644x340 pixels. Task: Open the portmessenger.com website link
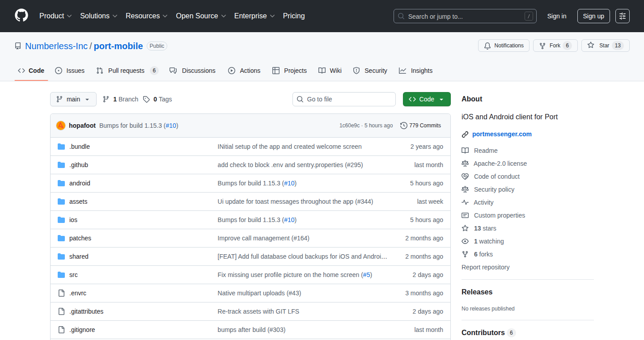coord(502,134)
